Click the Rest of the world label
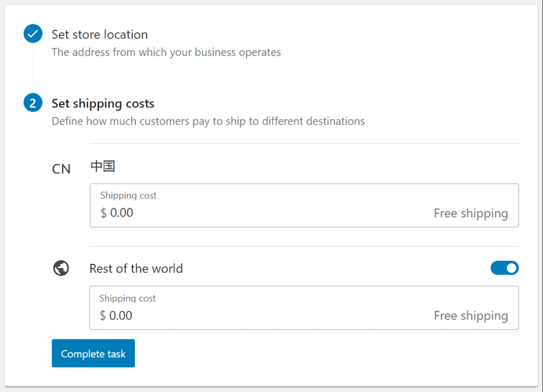Viewport: 543px width, 392px height. [136, 269]
